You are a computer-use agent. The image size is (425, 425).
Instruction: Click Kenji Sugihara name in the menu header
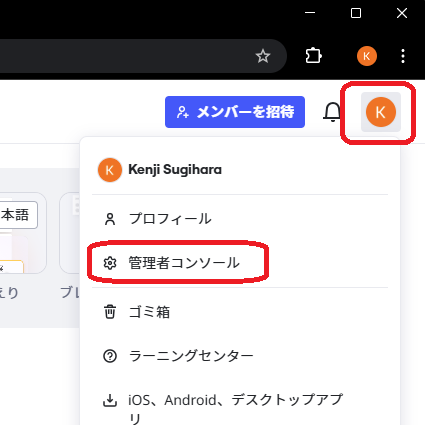[175, 170]
